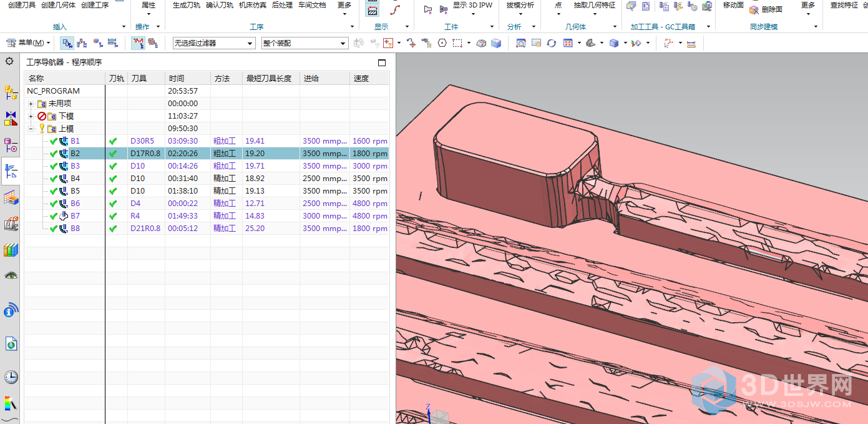Select the B8 operation row
Image resolution: width=868 pixels, height=424 pixels.
coord(207,229)
